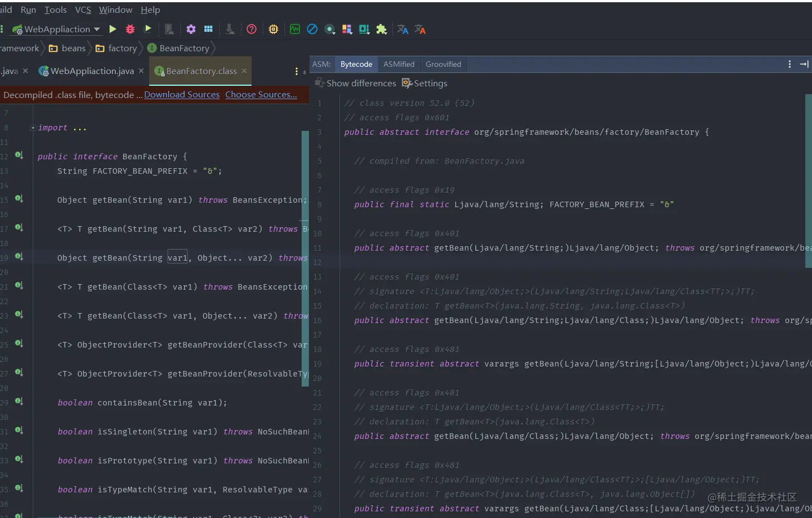Click the teal circle dropdown icon in toolbar
Viewport: 812px width, 518px height.
[x=330, y=29]
